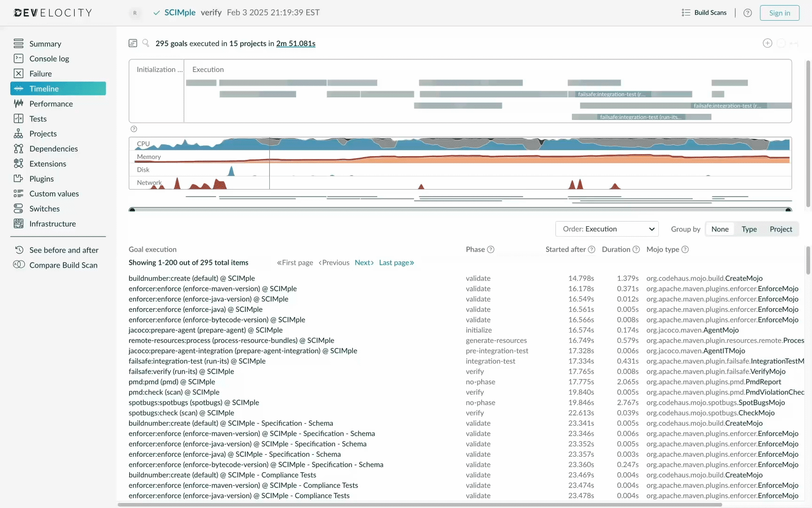812x508 pixels.
Task: Jump to Last page of goals
Action: tap(397, 262)
